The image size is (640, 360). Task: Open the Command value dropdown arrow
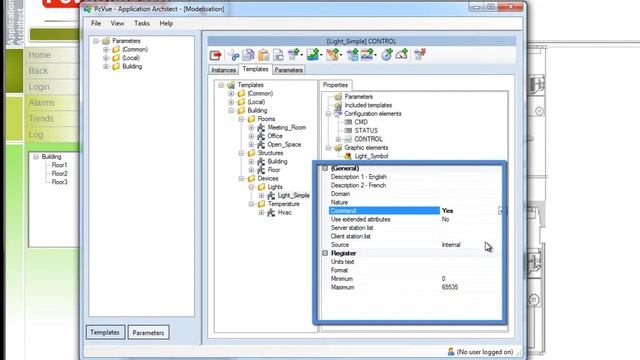click(500, 211)
